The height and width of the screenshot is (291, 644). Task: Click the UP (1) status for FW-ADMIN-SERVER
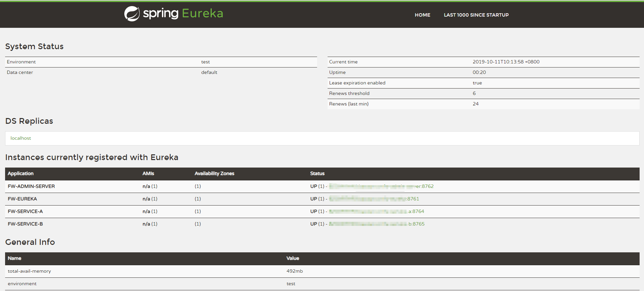tap(317, 186)
